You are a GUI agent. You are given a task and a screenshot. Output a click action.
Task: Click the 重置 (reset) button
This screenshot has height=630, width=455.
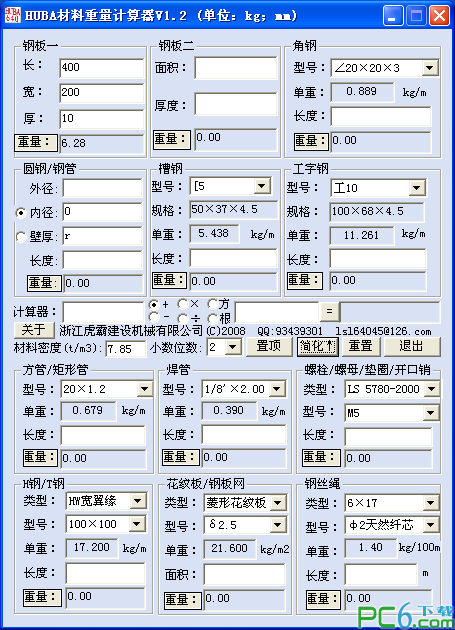point(360,346)
